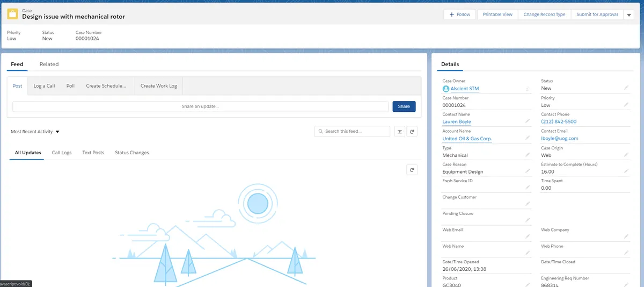Click the lboyle@uog.com email link
The image size is (644, 287).
point(560,139)
